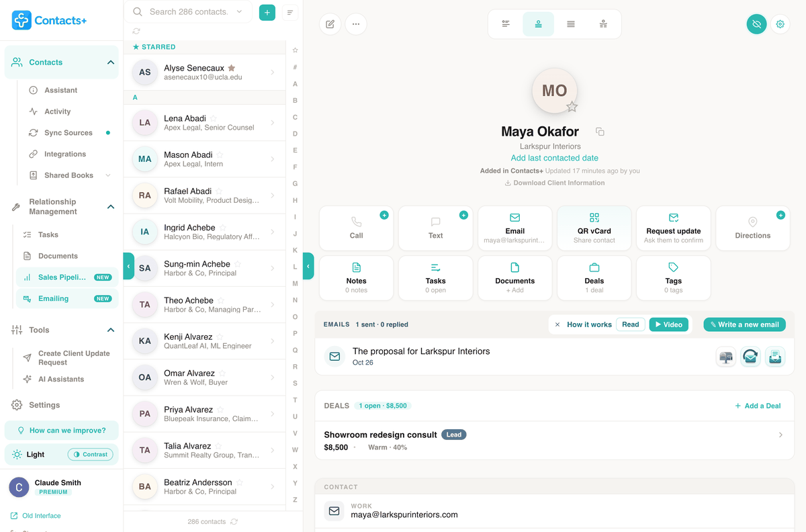The image size is (806, 532).
Task: Click the refresh-envelope icon on the proposal email
Action: coord(750,357)
